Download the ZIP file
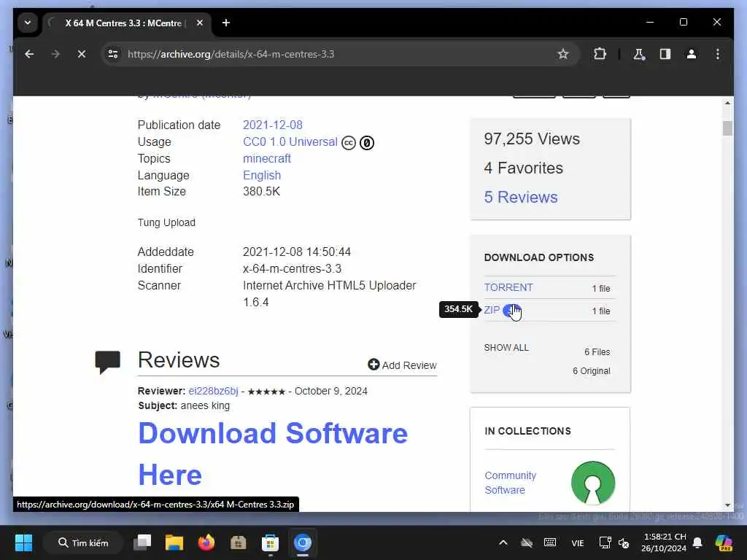 pos(492,310)
